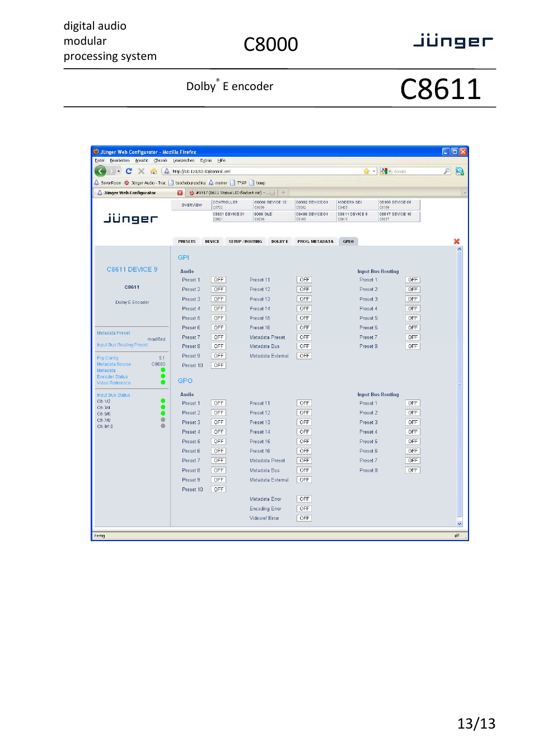Screen dimensions: 534x756
Task: Open the Jünger Audio - Trac bookmark
Action: pos(145,183)
